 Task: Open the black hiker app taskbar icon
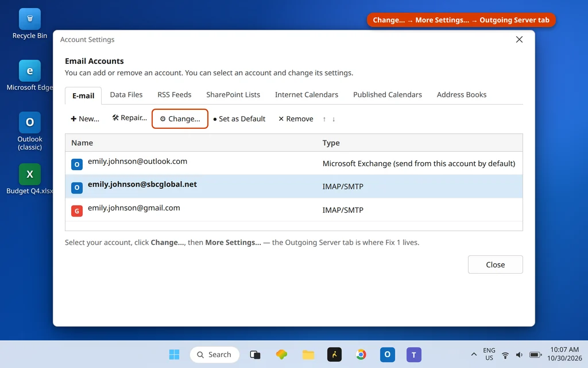pyautogui.click(x=335, y=354)
